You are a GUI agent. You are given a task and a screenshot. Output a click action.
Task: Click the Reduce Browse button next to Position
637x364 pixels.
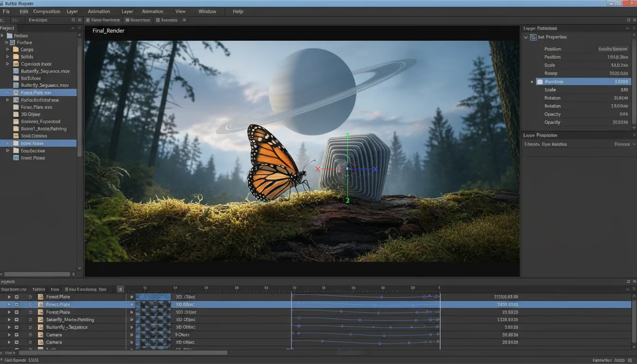[613, 49]
